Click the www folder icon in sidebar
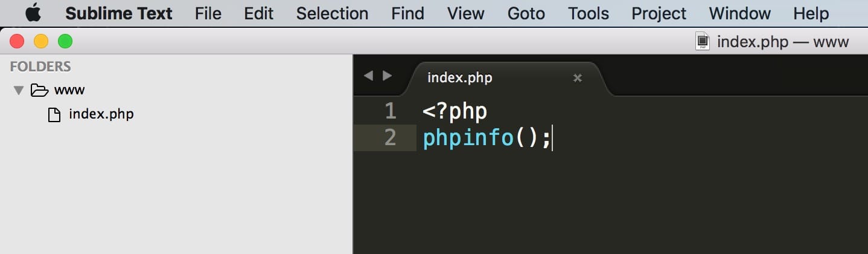 39,90
